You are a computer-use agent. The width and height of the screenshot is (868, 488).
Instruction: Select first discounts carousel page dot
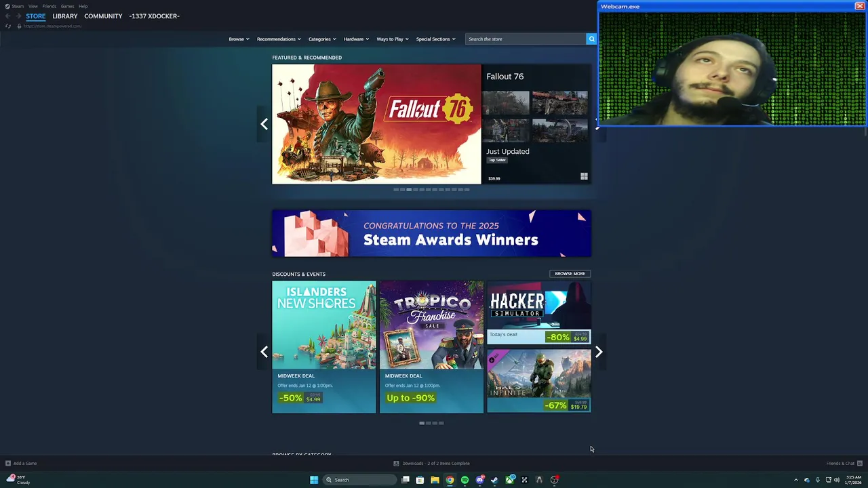pos(422,423)
